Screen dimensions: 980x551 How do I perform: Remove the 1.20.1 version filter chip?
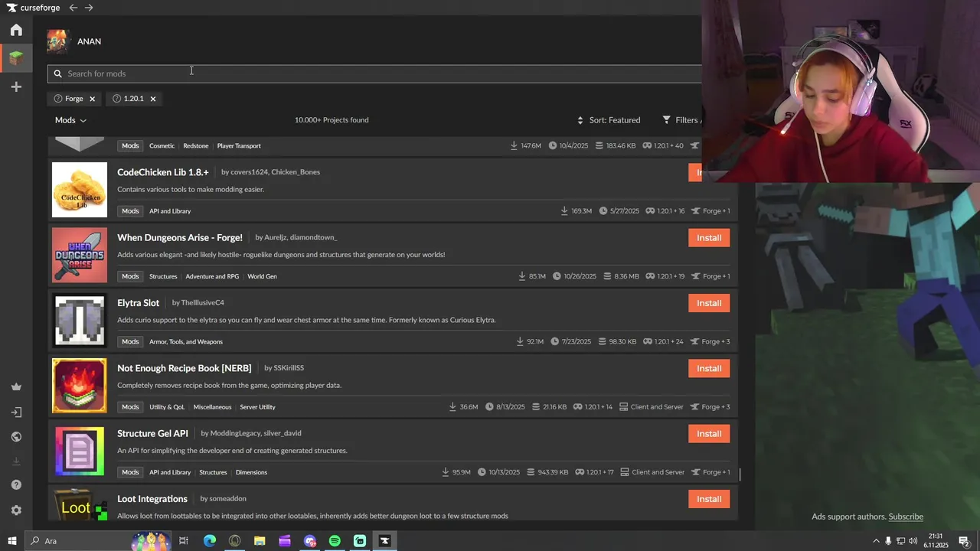152,99
